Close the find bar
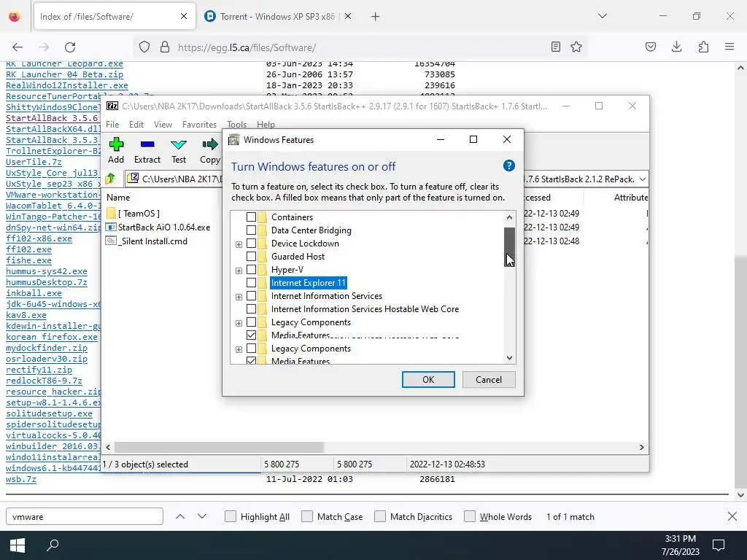747x560 pixels. [x=732, y=516]
